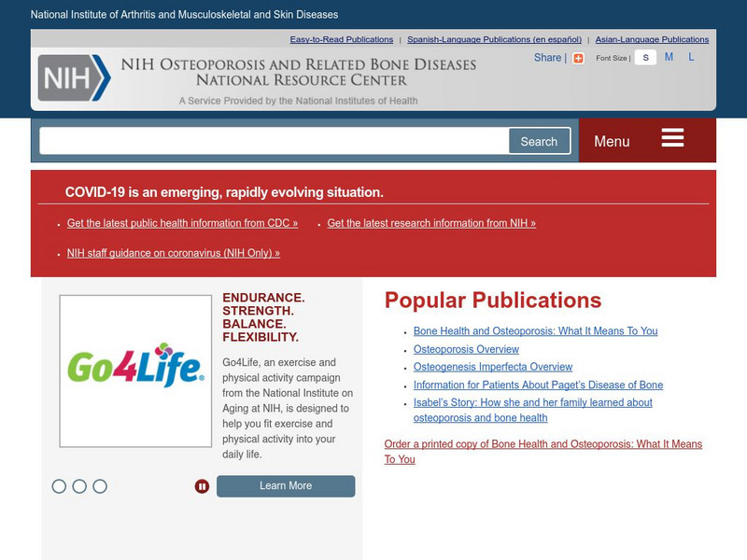The image size is (747, 560).
Task: Select the third slide indicator circle
Action: coord(100,486)
